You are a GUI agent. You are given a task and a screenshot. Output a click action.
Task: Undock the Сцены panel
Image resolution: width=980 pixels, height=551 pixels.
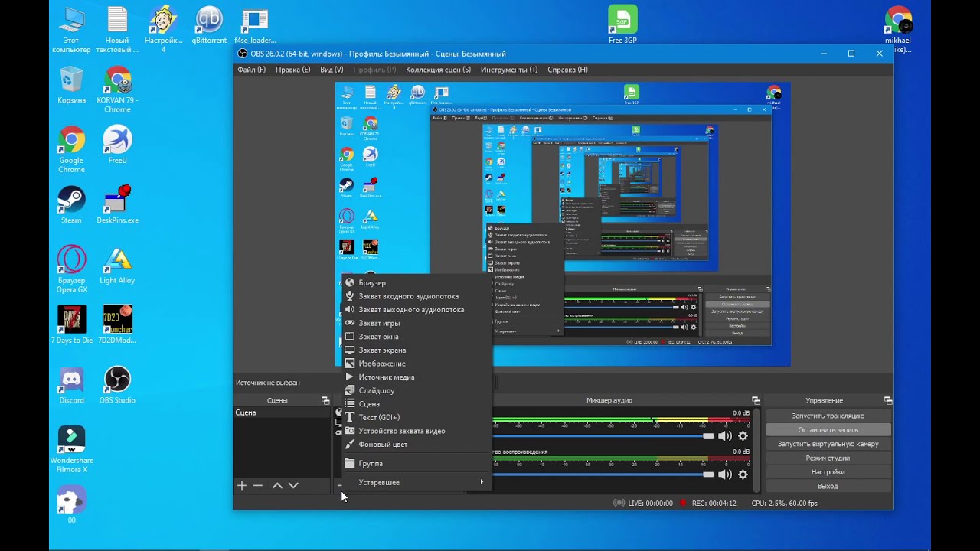[x=325, y=400]
